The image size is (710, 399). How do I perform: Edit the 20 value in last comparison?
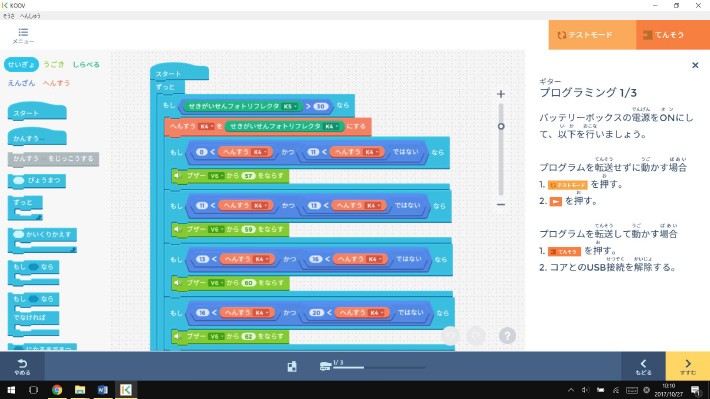pos(316,313)
